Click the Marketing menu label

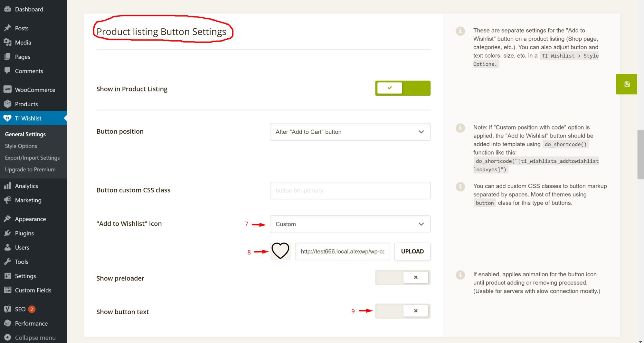coord(28,200)
